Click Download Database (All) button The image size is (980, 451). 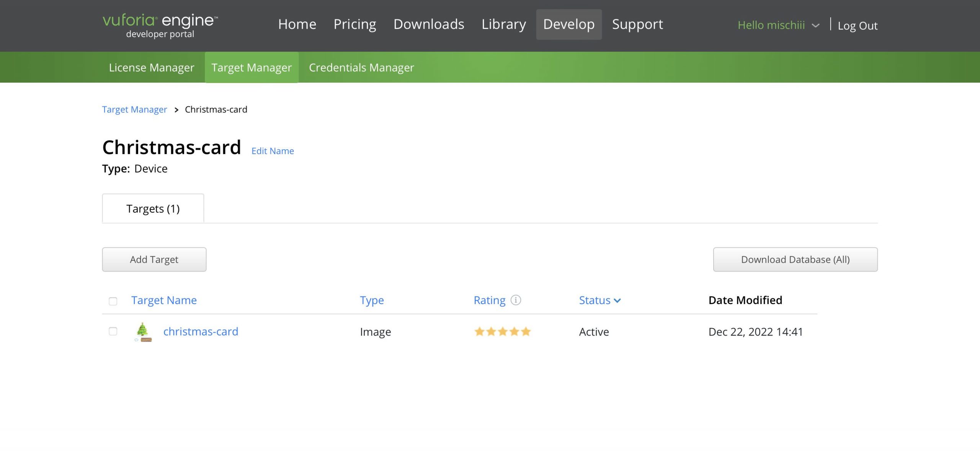click(x=795, y=259)
